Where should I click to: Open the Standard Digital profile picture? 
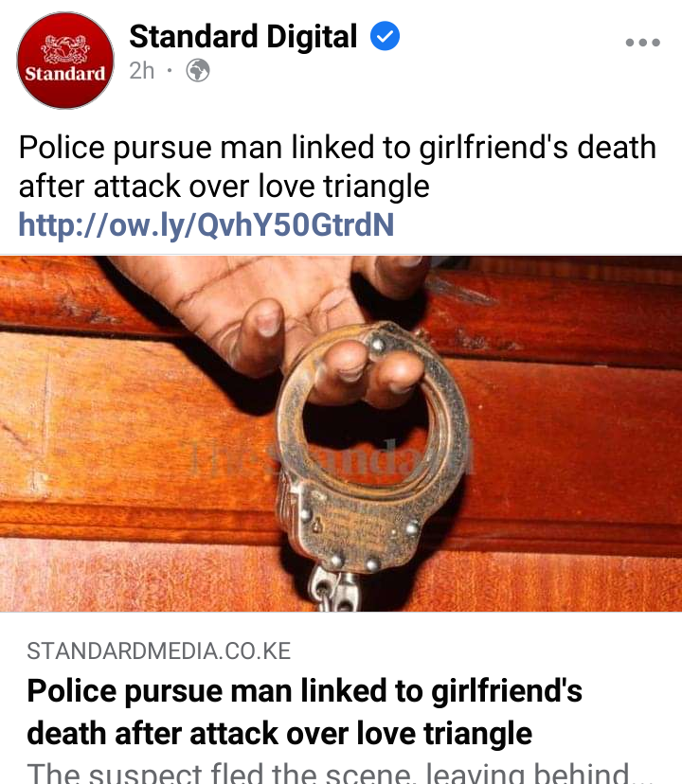[x=65, y=60]
